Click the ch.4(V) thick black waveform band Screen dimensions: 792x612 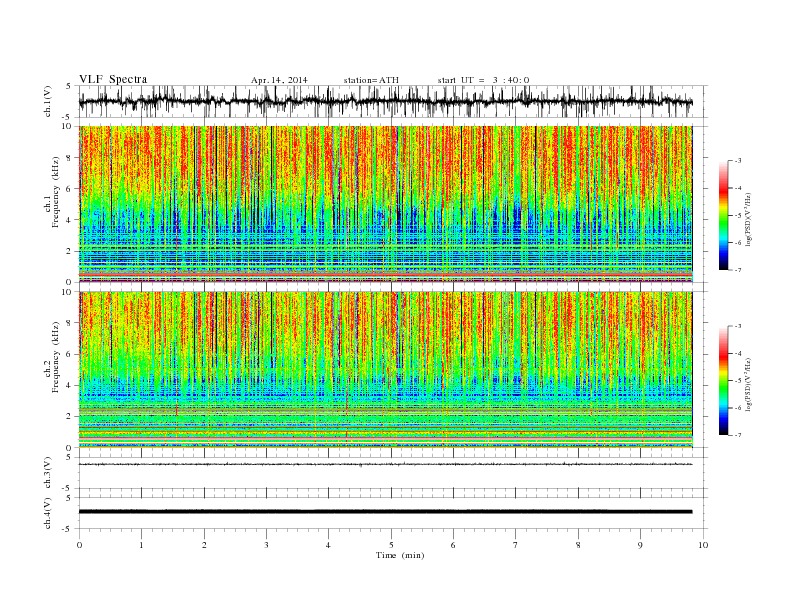[x=385, y=512]
